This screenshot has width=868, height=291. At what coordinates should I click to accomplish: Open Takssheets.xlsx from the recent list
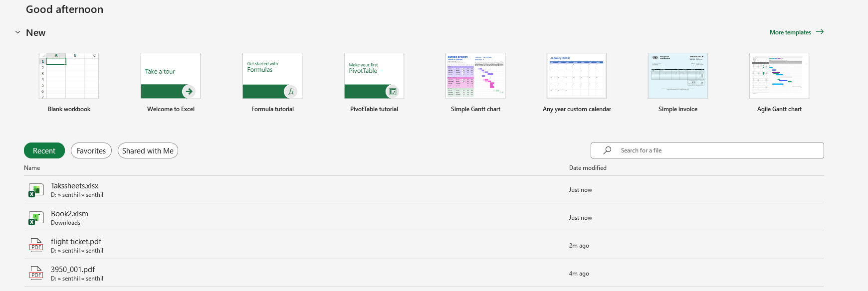tap(424, 190)
